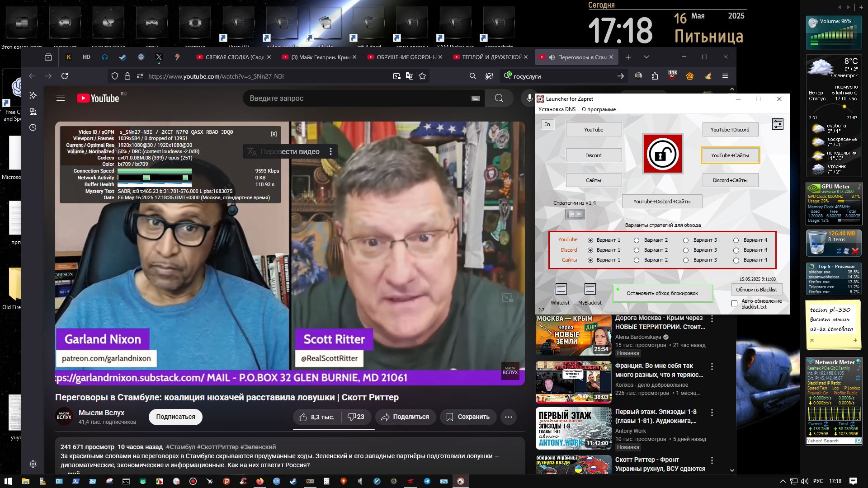This screenshot has width=868, height=488.
Task: Open the YouTube guide hamburger menu
Action: coord(61,98)
